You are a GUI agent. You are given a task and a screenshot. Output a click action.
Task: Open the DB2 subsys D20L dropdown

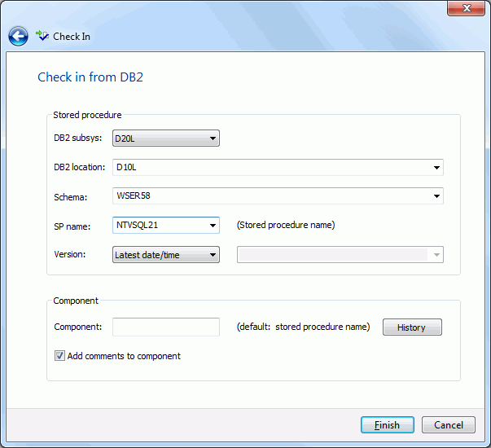(x=166, y=138)
